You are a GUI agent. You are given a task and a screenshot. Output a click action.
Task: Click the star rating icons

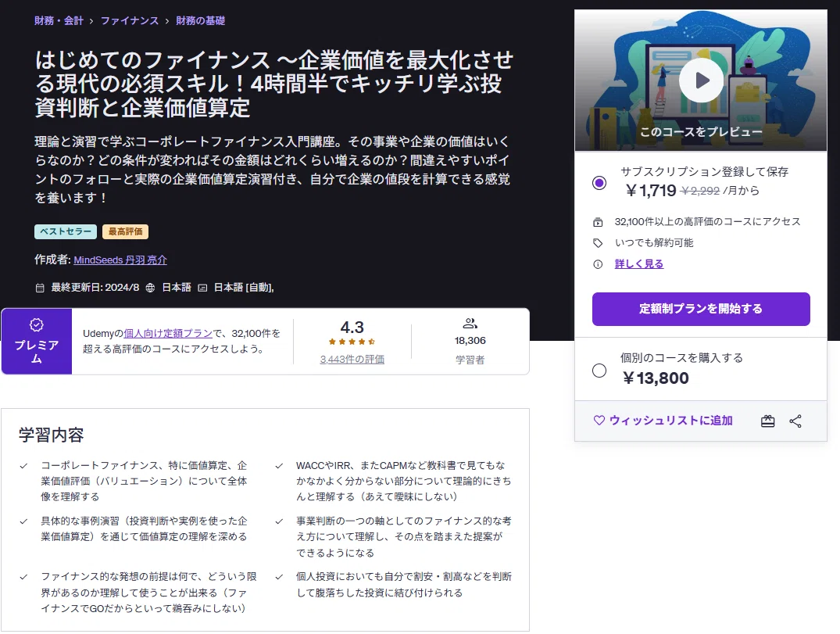[352, 342]
